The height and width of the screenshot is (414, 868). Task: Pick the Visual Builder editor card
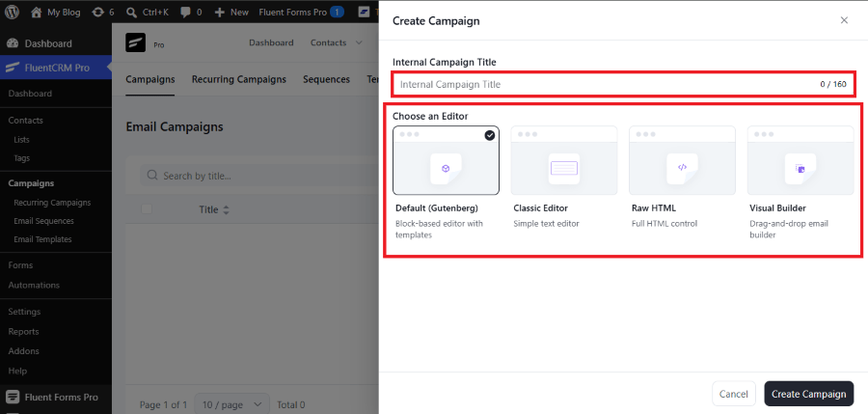coord(800,160)
